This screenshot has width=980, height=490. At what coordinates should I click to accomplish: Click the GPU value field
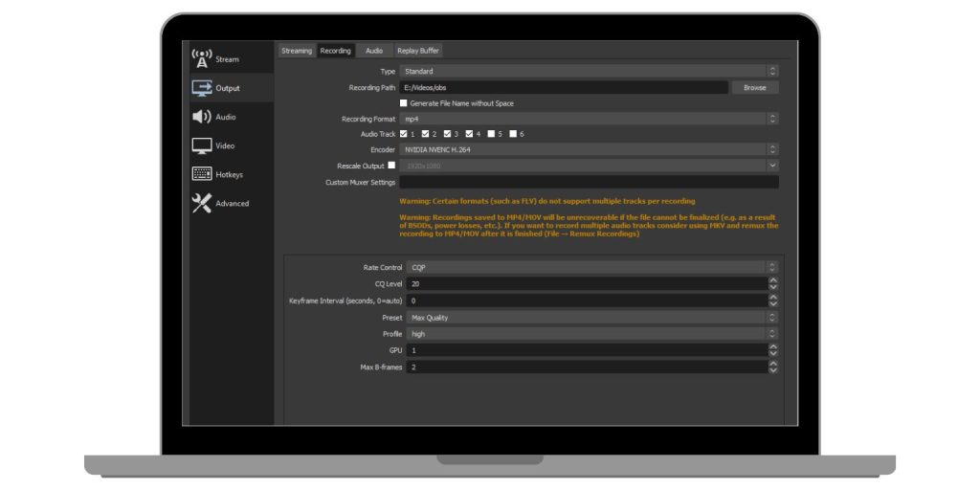click(587, 350)
